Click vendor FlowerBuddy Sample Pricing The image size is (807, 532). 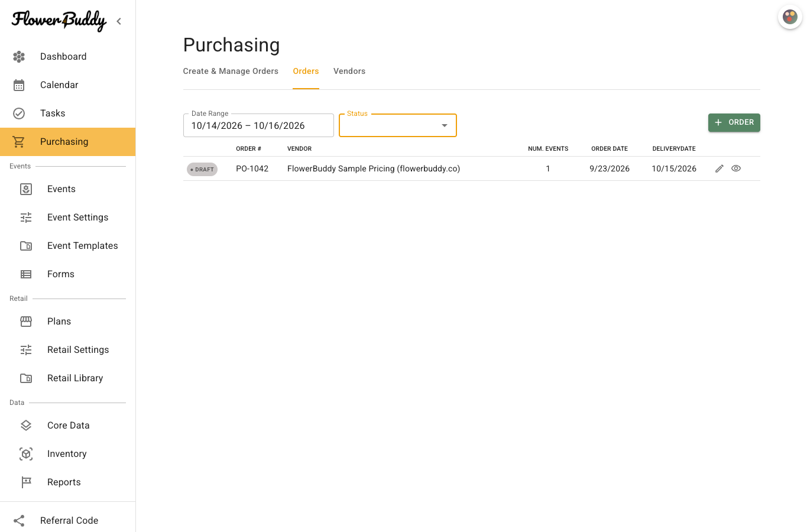click(374, 169)
